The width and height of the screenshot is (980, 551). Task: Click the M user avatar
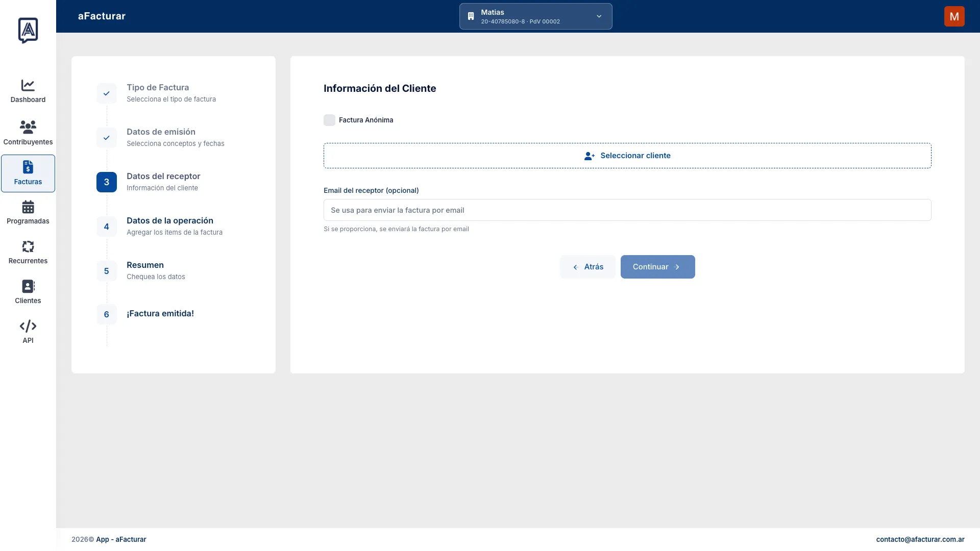(x=954, y=16)
